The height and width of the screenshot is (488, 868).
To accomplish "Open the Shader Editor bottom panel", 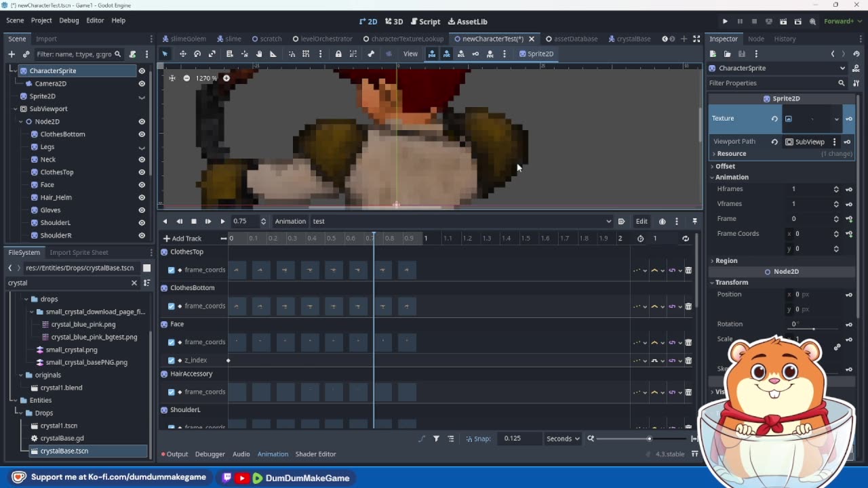I will click(315, 454).
